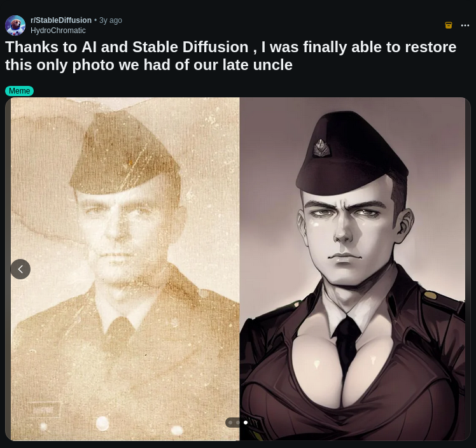Click the yellow archived post icon
Screen dimensions: 476x448
tap(449, 25)
